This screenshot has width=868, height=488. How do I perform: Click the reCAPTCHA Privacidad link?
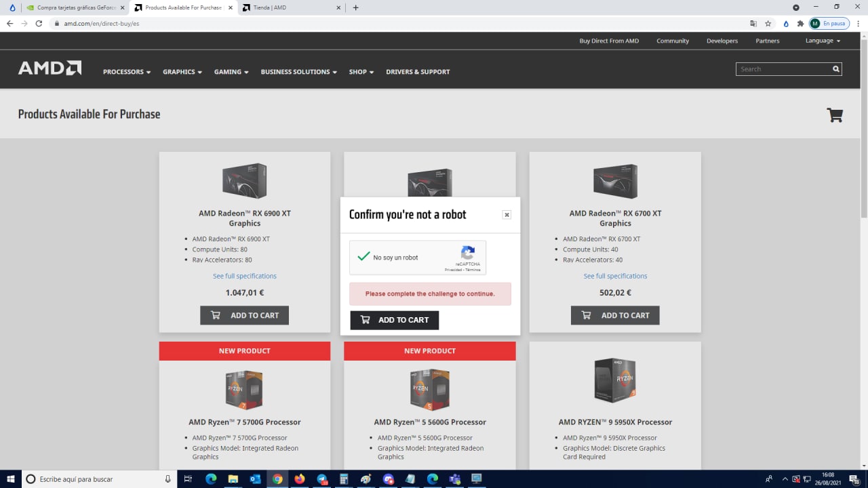pos(453,270)
